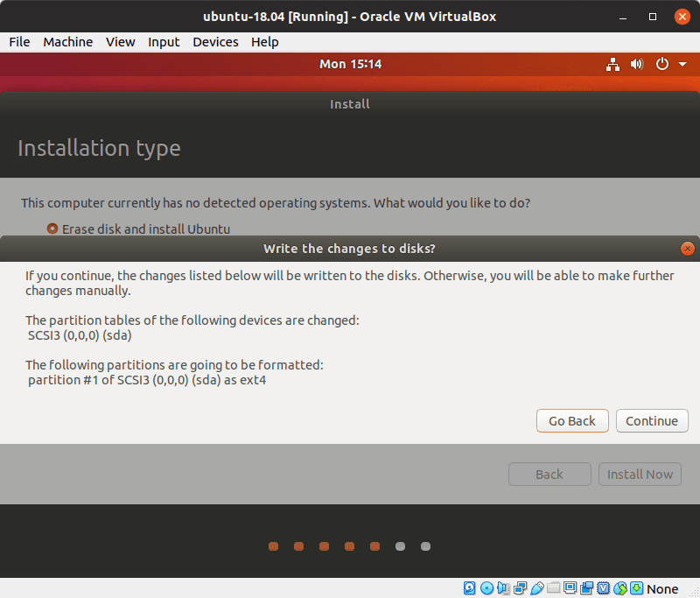
Task: Click the partition #1 as ext4 line
Action: [x=147, y=380]
